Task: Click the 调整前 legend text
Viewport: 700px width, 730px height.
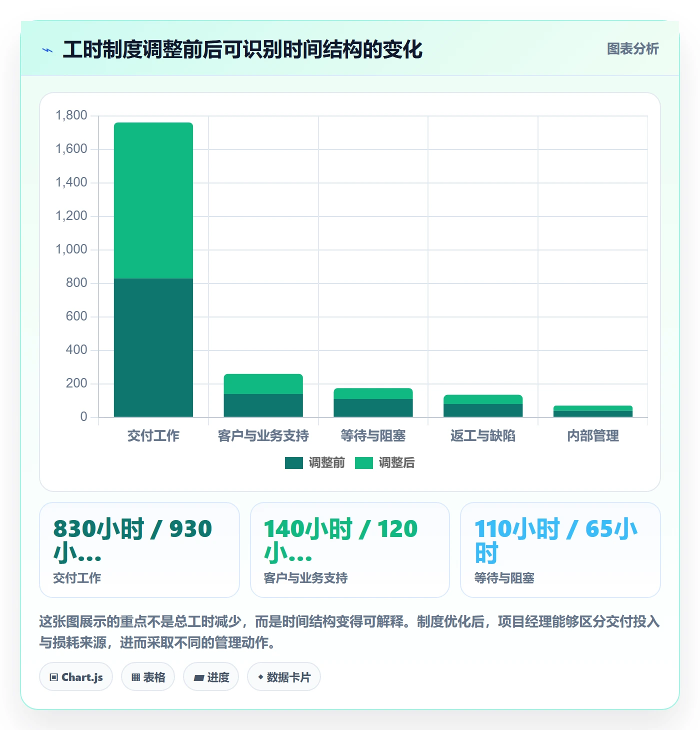Action: 327,463
